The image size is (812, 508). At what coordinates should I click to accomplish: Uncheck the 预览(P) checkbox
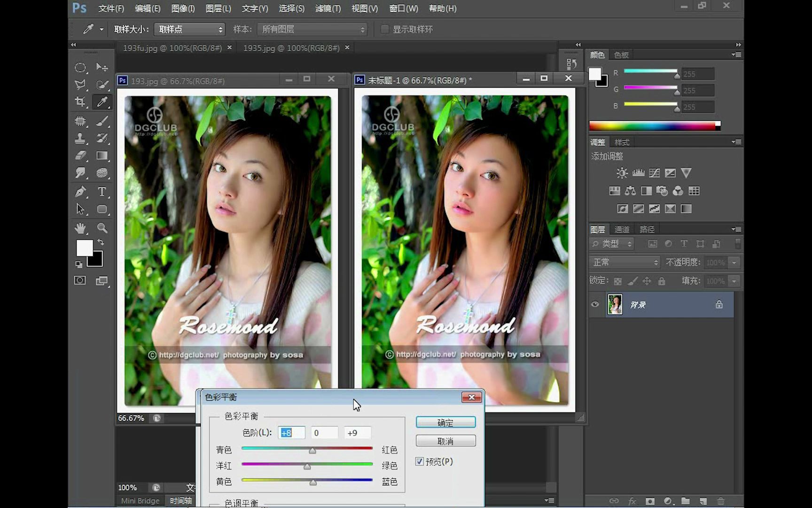click(x=420, y=461)
